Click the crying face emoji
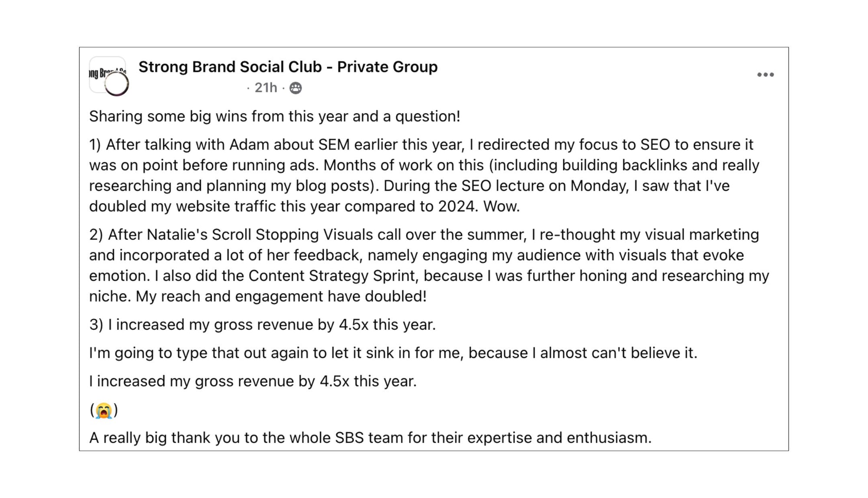The image size is (868, 498). pyautogui.click(x=104, y=410)
